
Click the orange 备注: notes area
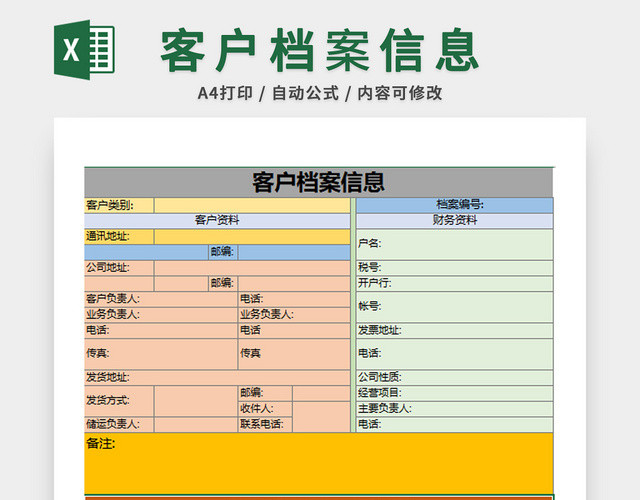[x=319, y=464]
